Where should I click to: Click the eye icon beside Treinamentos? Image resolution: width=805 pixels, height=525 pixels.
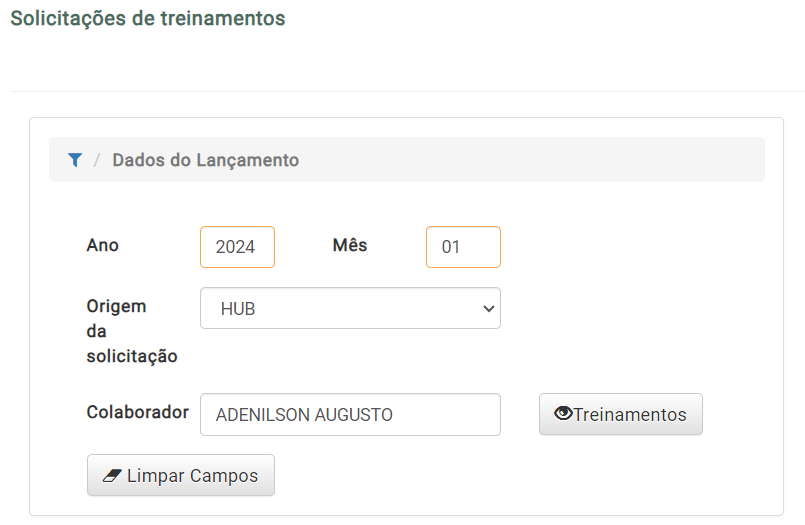click(x=563, y=413)
